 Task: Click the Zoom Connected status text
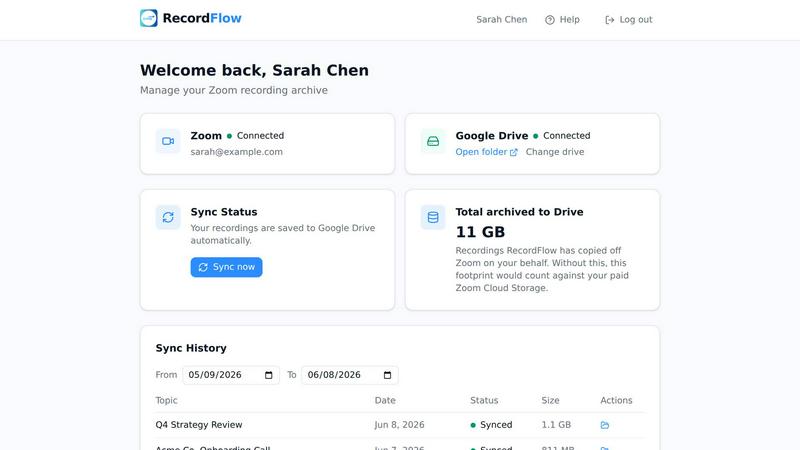[x=260, y=136]
